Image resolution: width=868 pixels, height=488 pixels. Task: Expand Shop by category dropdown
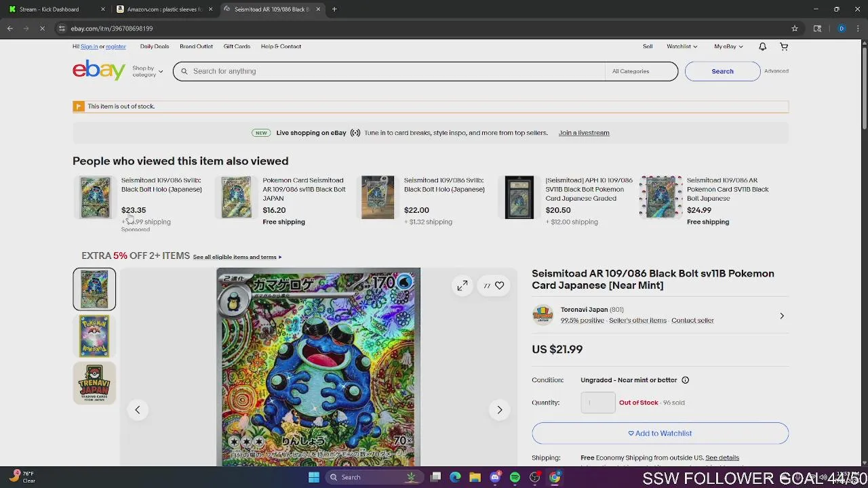pyautogui.click(x=147, y=71)
